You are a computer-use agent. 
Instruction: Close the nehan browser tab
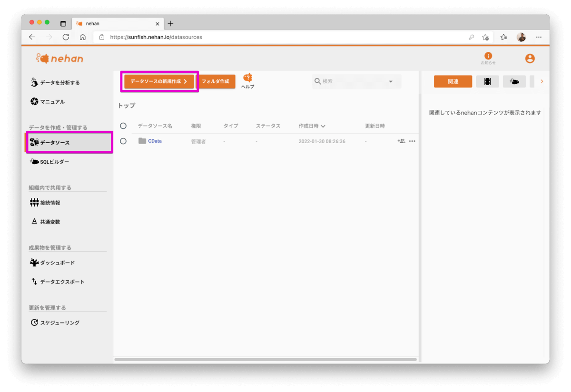point(158,23)
